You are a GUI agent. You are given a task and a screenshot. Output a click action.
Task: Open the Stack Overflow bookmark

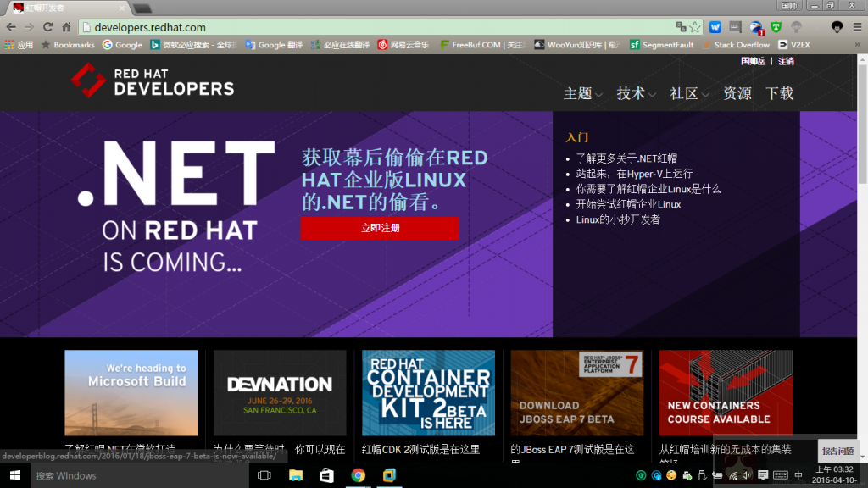(x=737, y=44)
